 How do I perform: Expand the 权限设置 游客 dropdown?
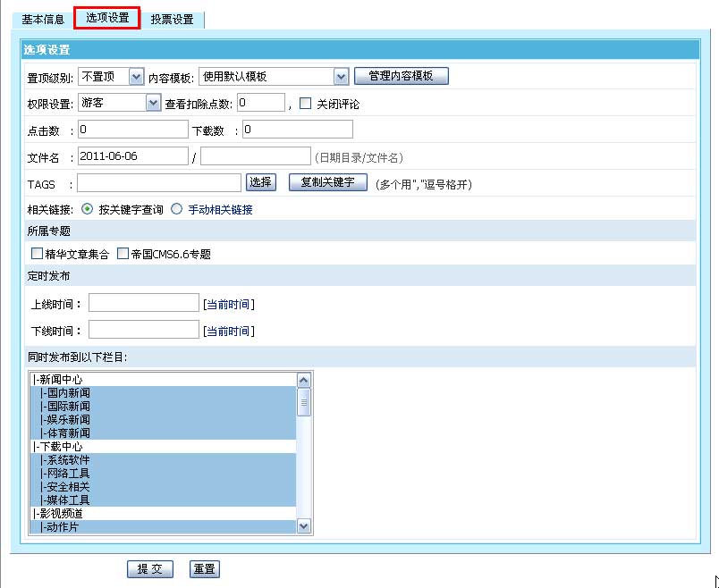[x=152, y=103]
